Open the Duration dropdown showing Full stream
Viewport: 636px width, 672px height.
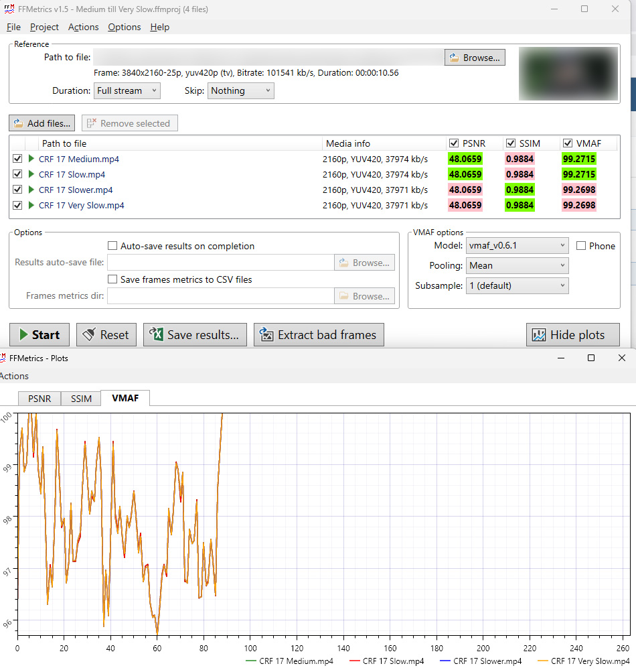127,90
